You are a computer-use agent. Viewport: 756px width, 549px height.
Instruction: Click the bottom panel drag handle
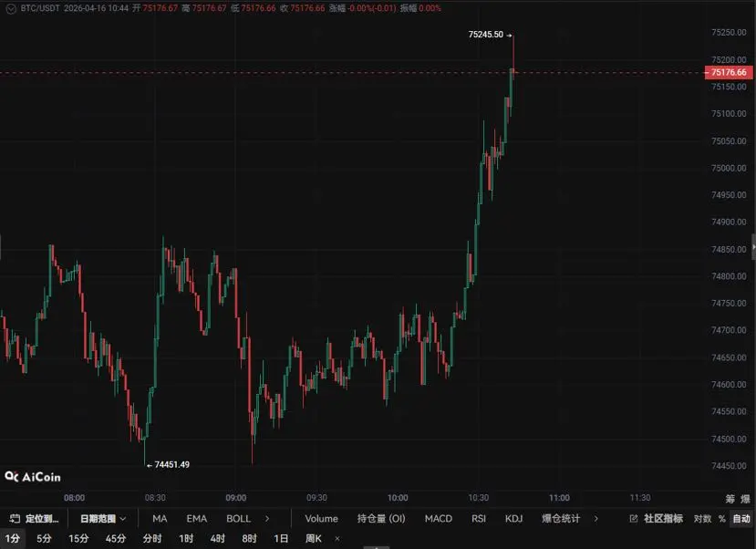(x=376, y=547)
